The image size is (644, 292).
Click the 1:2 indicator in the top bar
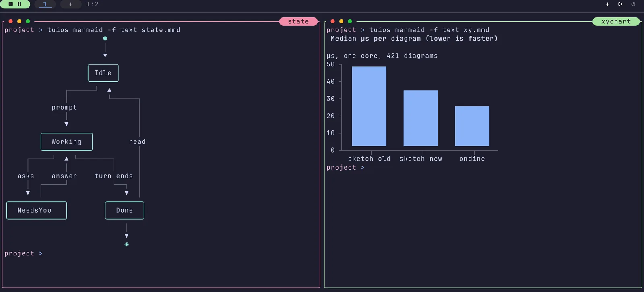tap(92, 4)
